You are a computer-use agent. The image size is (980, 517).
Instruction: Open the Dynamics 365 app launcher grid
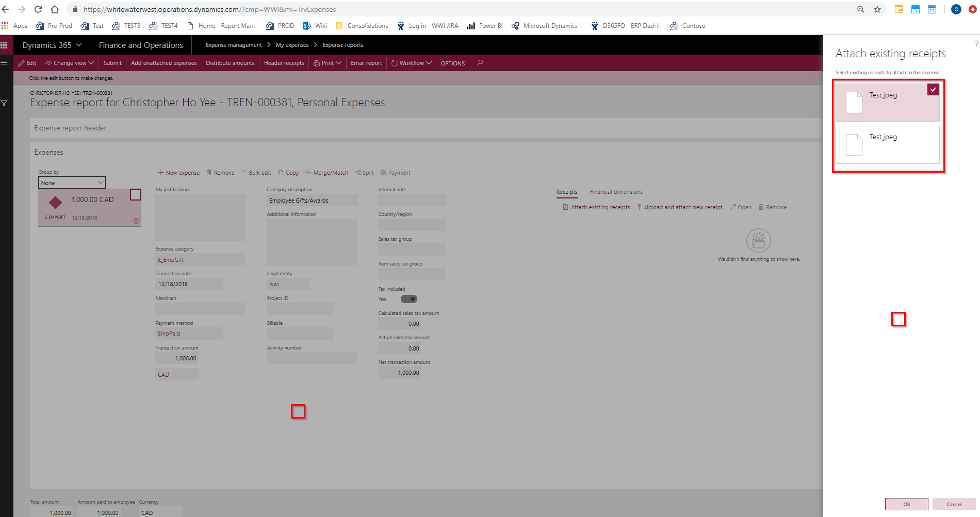click(x=4, y=45)
